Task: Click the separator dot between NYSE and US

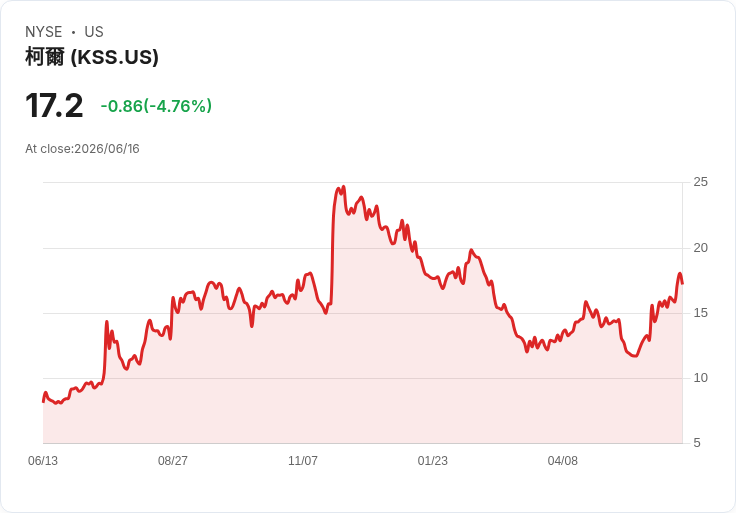Action: tap(73, 32)
